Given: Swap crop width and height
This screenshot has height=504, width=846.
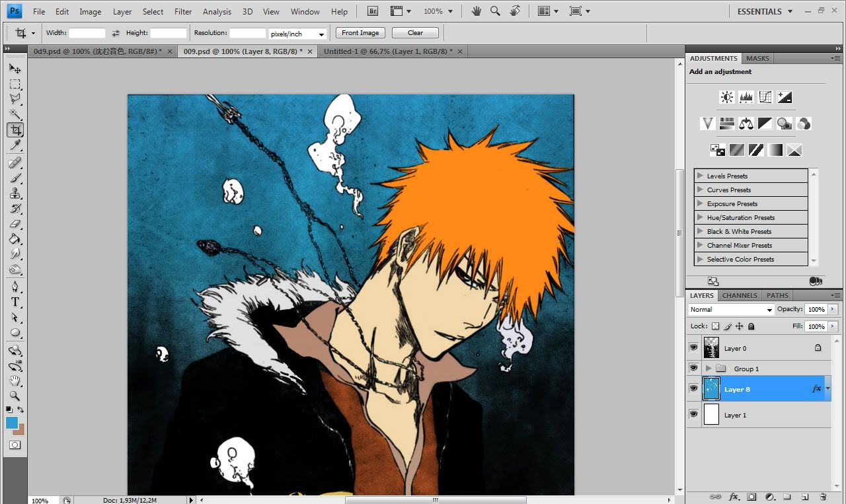Looking at the screenshot, I should click(116, 33).
